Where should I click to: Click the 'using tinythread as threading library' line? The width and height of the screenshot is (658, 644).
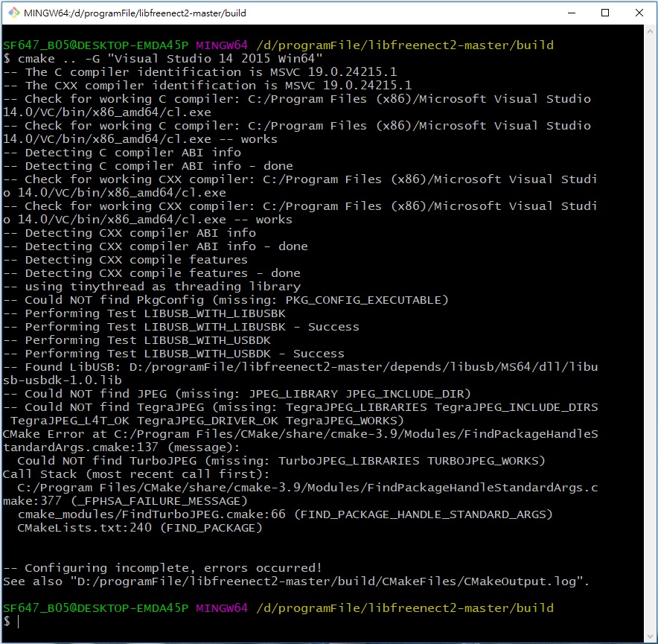[152, 287]
